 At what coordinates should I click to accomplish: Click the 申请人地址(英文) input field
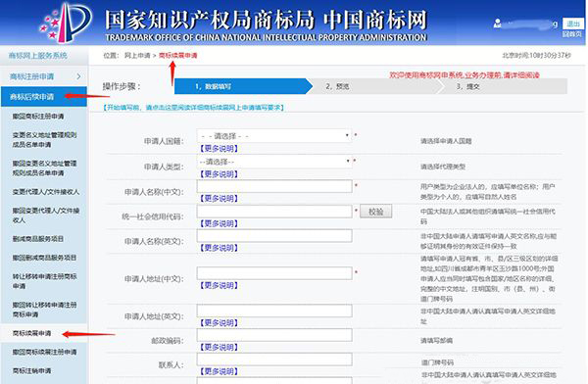[x=274, y=311]
